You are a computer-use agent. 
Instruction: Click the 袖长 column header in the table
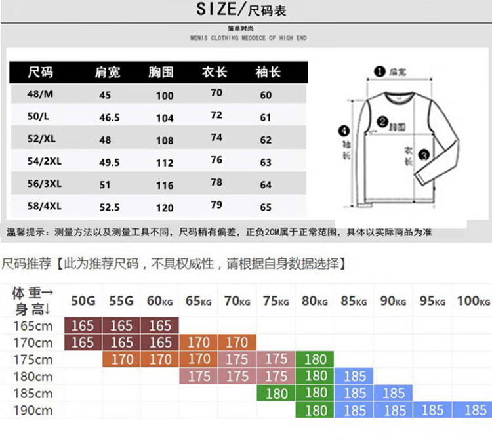pos(268,72)
